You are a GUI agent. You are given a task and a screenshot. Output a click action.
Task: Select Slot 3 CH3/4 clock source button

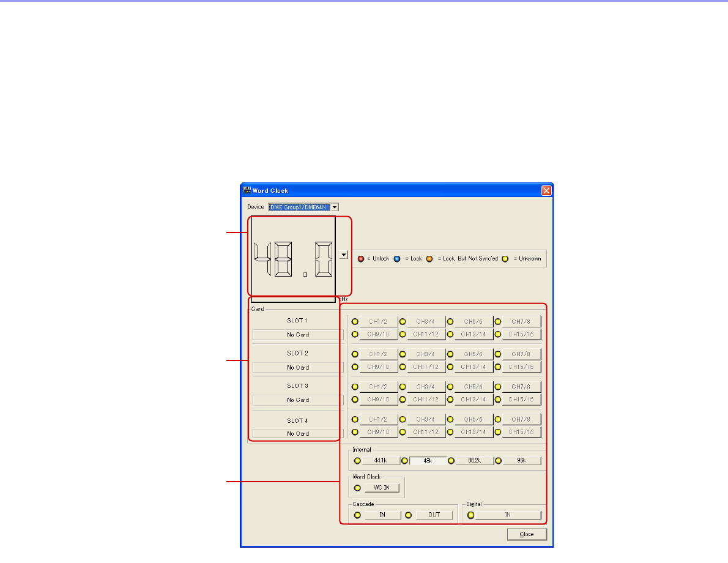(426, 387)
